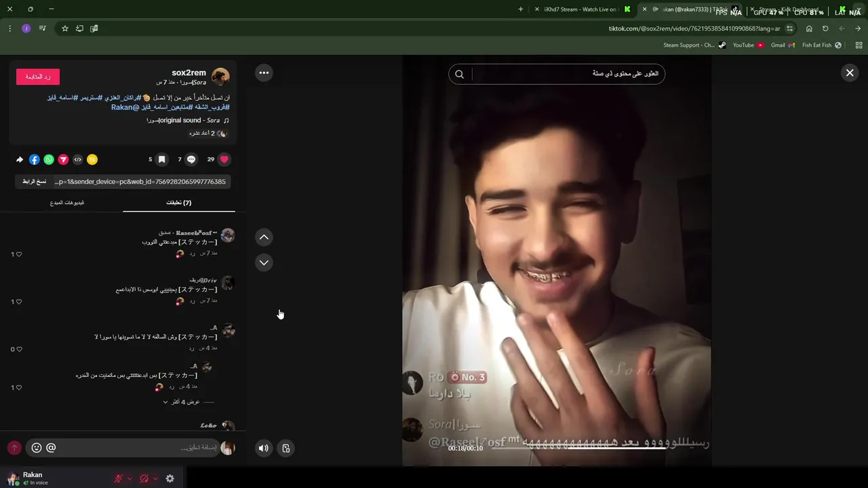Viewport: 868px width, 488px height.
Task: Open the media controls icon in the toolbar
Action: (43, 28)
